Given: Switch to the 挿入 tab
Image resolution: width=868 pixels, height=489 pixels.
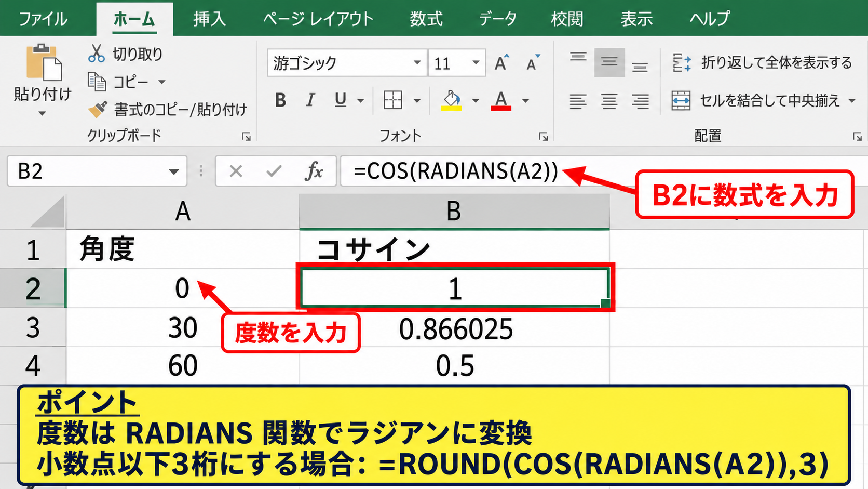Looking at the screenshot, I should point(210,19).
